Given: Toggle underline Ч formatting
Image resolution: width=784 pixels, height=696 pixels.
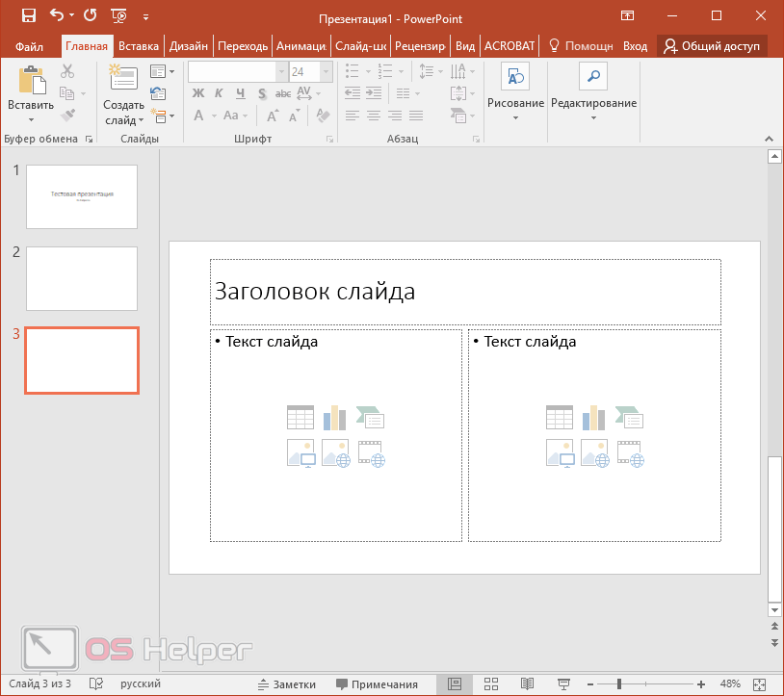Looking at the screenshot, I should coord(241,93).
